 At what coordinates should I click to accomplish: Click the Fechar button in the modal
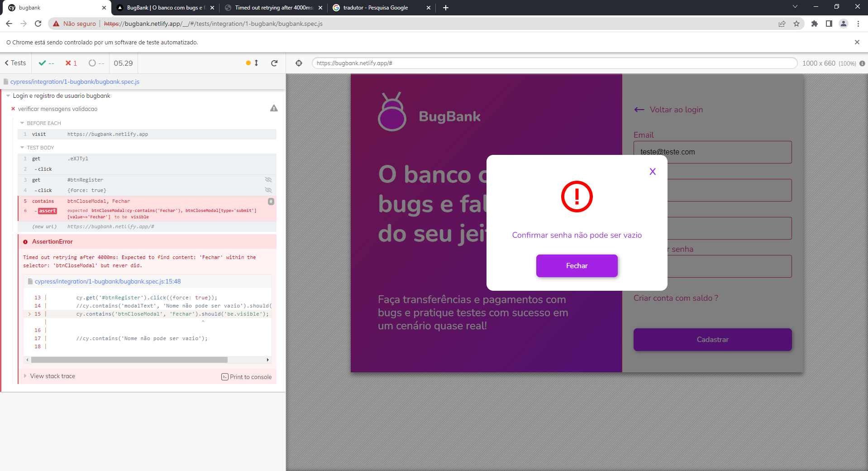coord(577,266)
